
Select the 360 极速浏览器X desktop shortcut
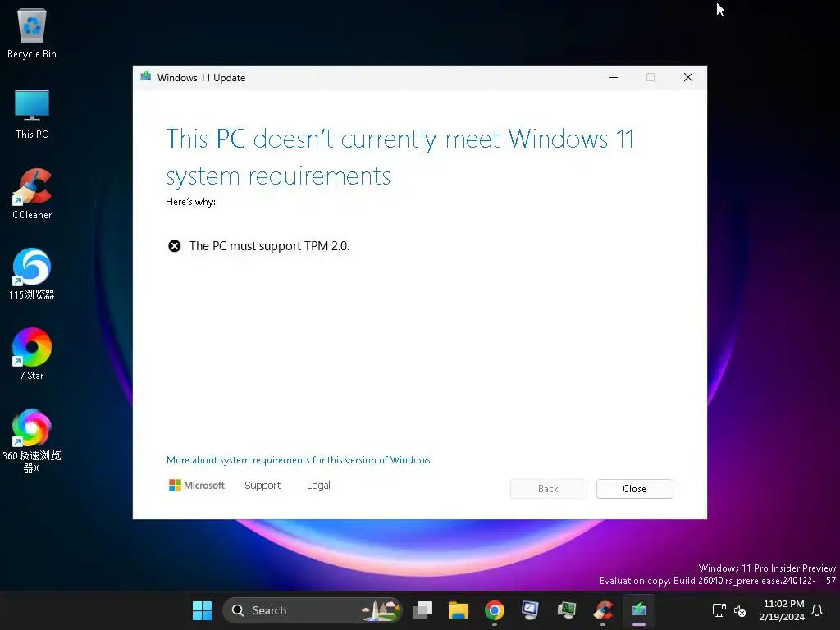[32, 441]
